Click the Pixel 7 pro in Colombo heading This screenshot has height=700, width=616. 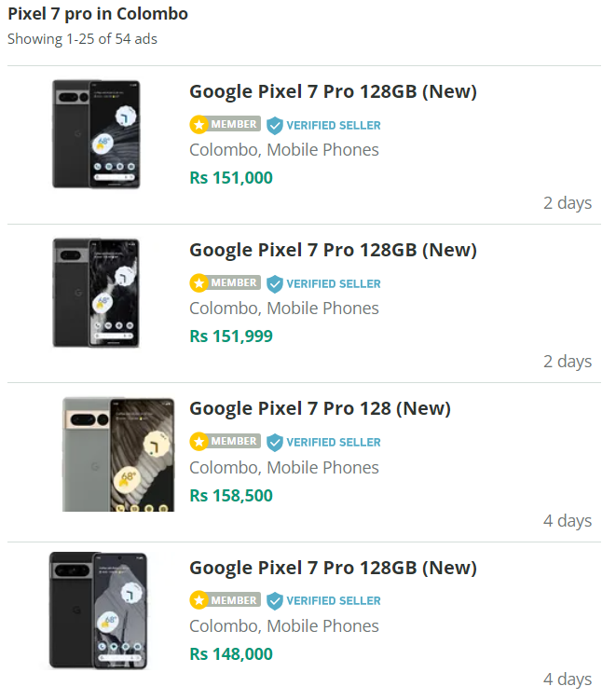[x=98, y=14]
